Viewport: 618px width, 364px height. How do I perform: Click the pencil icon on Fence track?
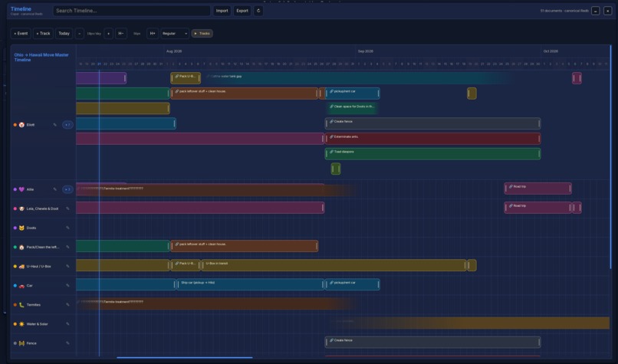click(67, 343)
